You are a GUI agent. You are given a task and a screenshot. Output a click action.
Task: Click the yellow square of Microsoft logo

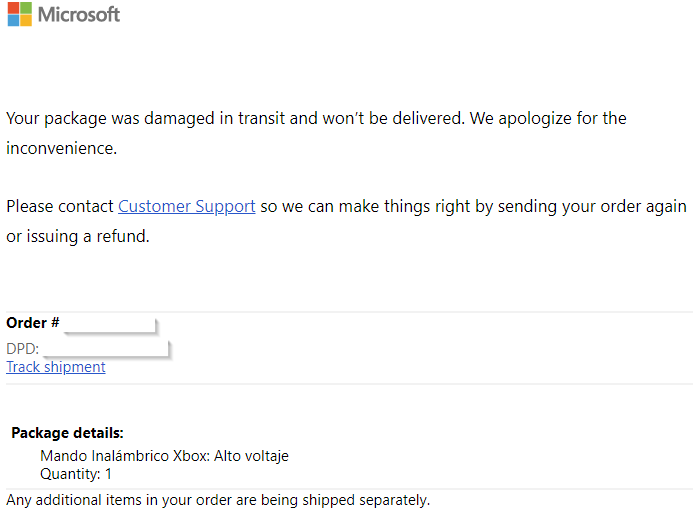click(x=26, y=21)
